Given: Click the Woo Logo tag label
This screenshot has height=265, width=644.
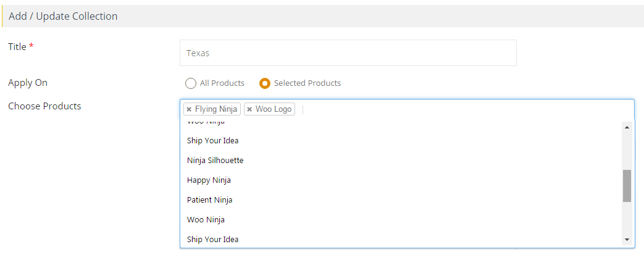Looking at the screenshot, I should [x=274, y=109].
